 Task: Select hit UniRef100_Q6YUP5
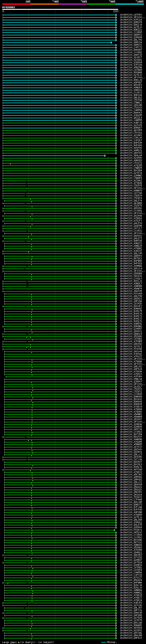pos(131,130)
